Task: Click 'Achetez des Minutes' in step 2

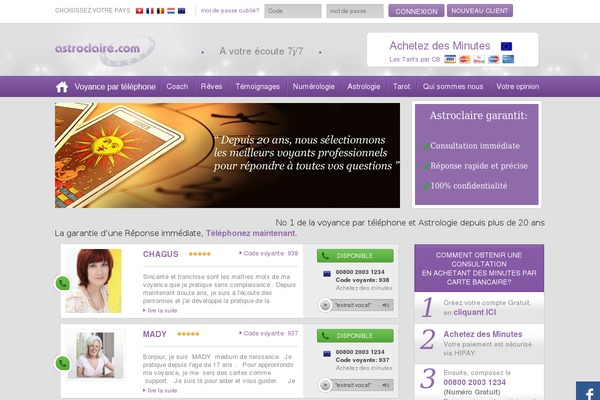Action: [483, 334]
